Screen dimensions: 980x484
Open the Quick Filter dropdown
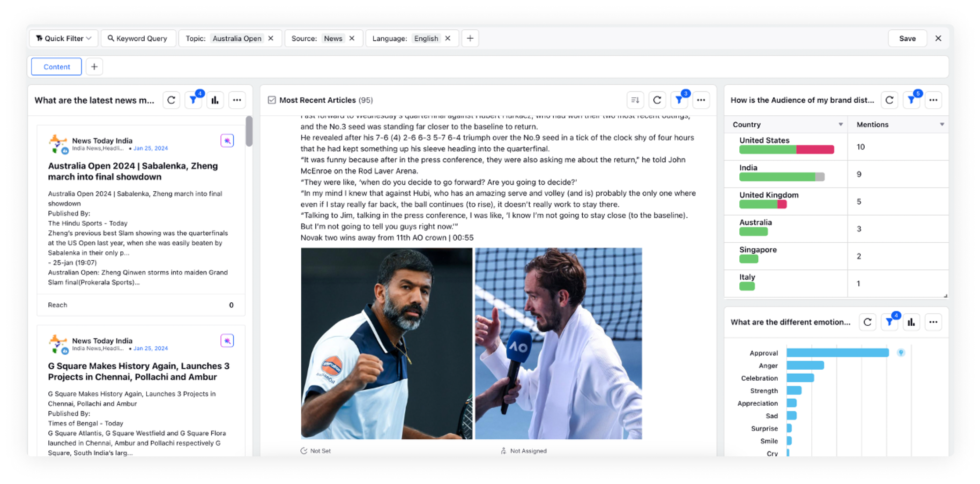(63, 38)
